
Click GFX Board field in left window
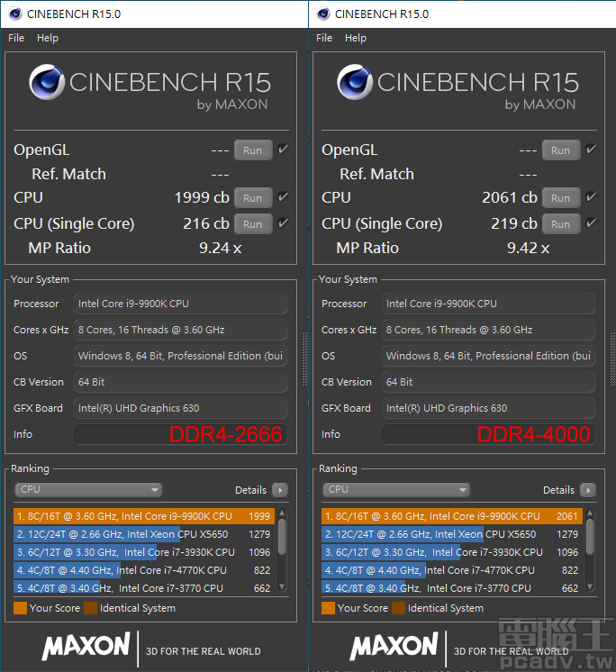tap(180, 408)
